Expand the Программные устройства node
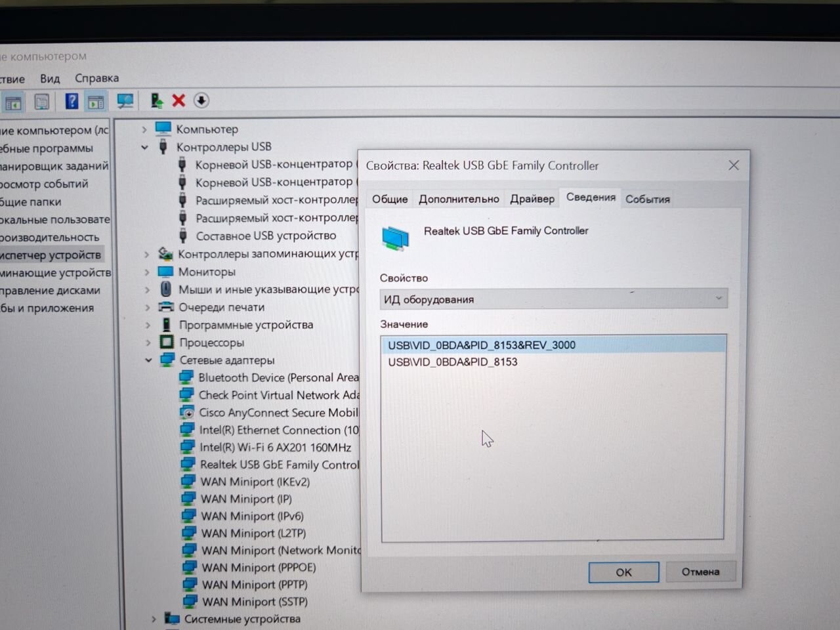840x630 pixels. 148,325
